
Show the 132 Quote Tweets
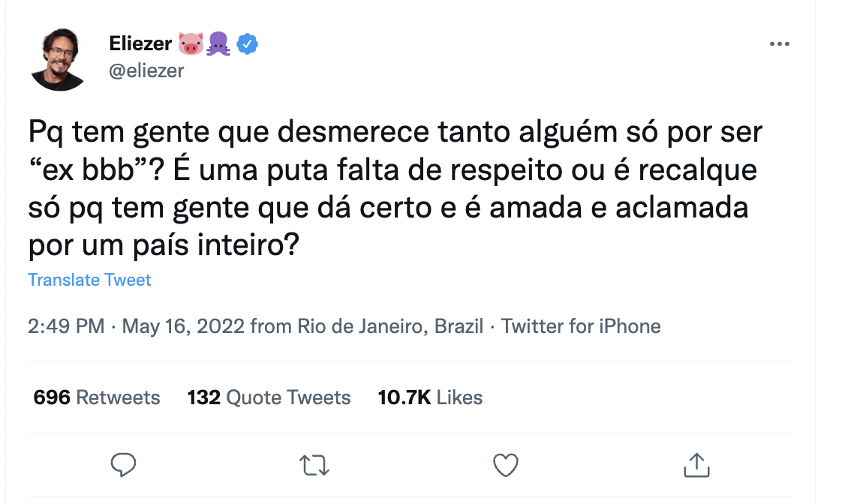[x=269, y=397]
